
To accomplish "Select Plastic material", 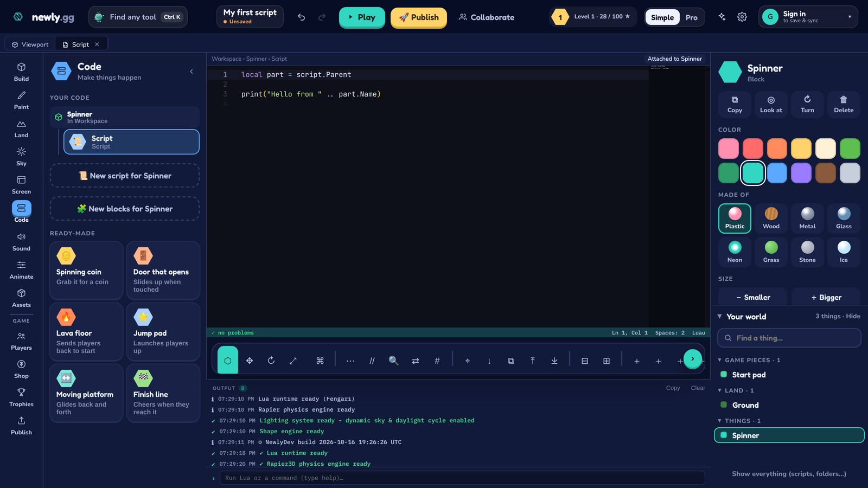I will 735,219.
